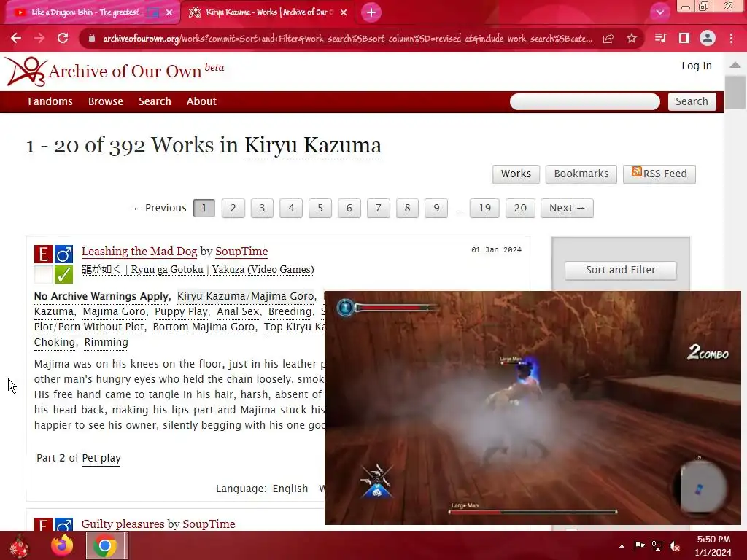Click the Sort and Filter button
Viewport: 747px width, 560px height.
[x=620, y=270]
